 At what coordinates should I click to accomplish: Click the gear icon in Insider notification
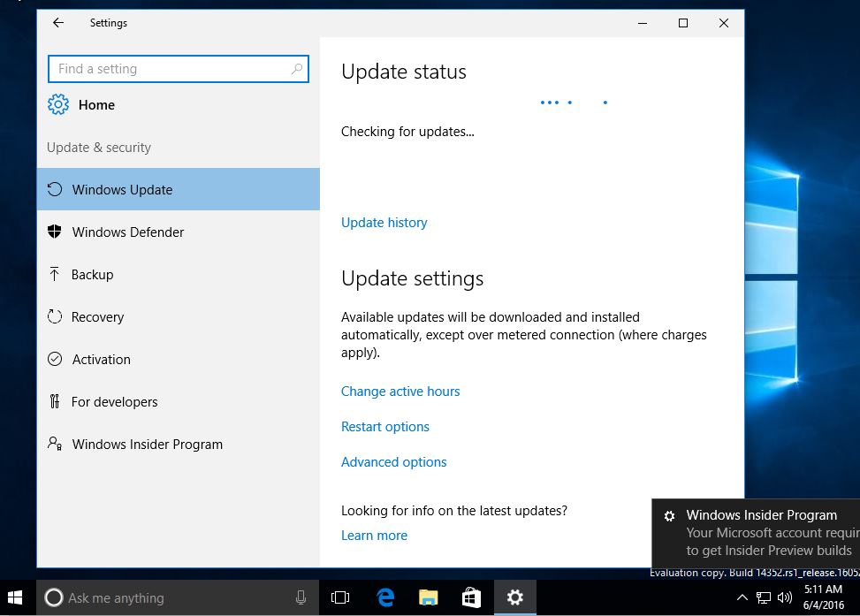[x=669, y=515]
